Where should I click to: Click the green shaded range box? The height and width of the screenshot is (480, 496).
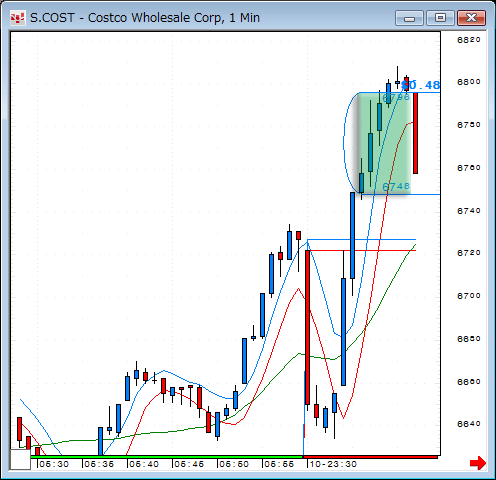point(384,143)
